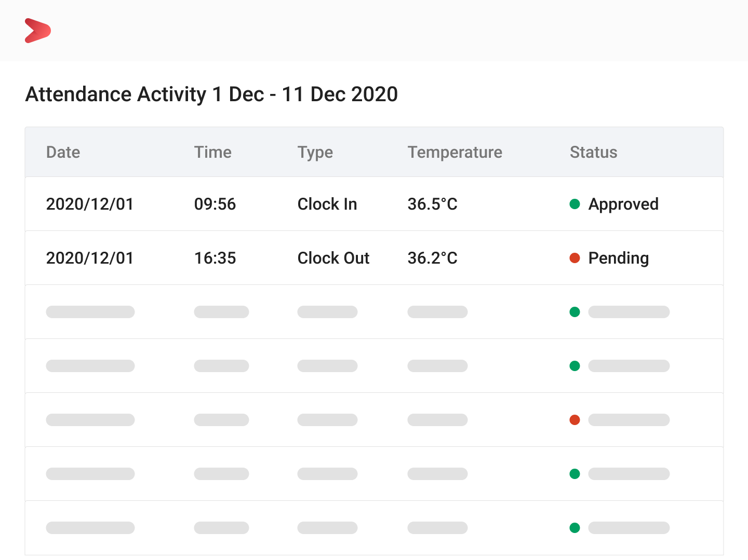
Task: Sort by the Time column header
Action: point(212,152)
